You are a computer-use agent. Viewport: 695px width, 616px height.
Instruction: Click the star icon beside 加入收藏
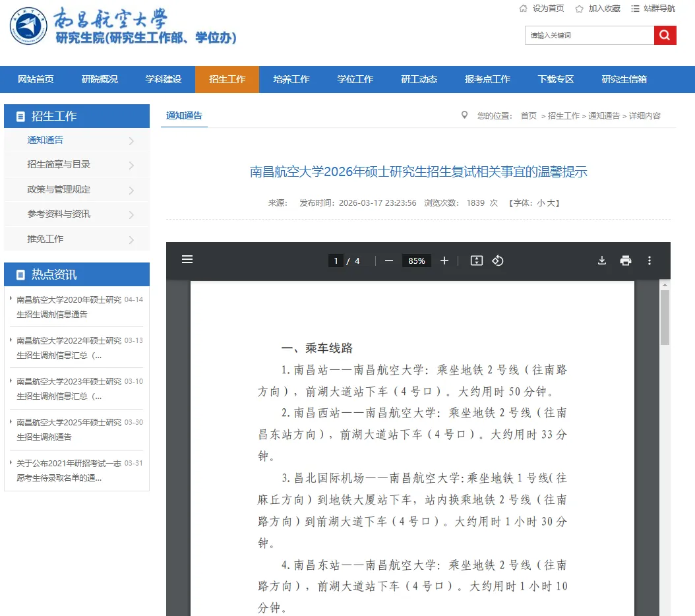(x=579, y=9)
